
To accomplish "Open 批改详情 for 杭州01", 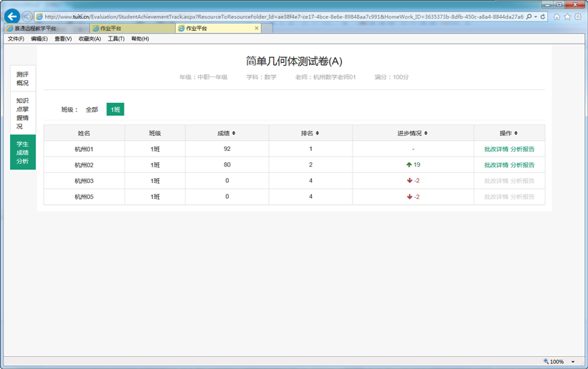I will tap(496, 149).
